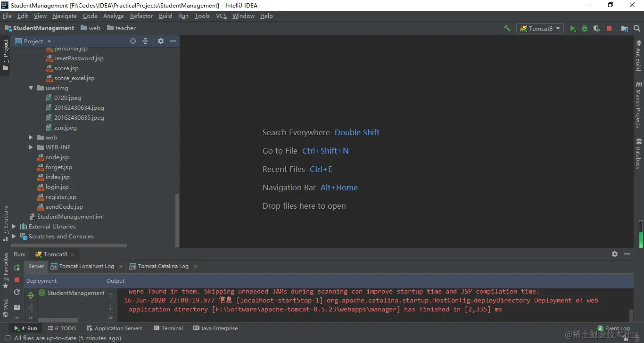This screenshot has height=343, width=644.
Task: Collapse the userImg folder
Action: 31,88
